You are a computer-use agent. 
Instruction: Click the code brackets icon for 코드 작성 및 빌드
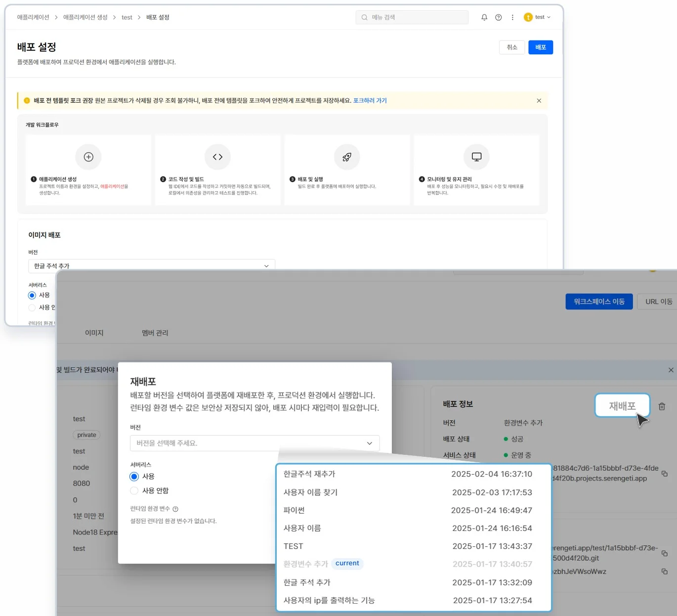(x=217, y=157)
